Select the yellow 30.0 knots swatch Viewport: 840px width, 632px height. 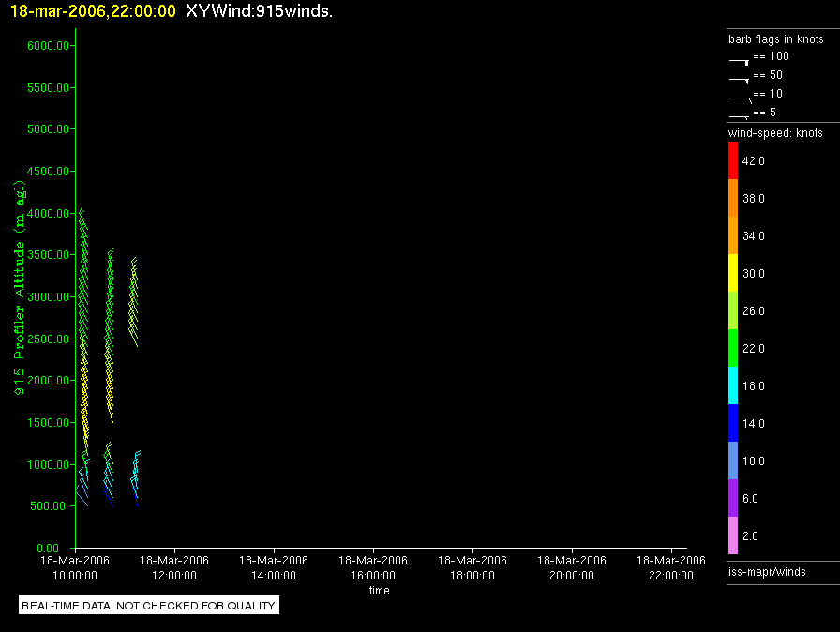[x=733, y=273]
